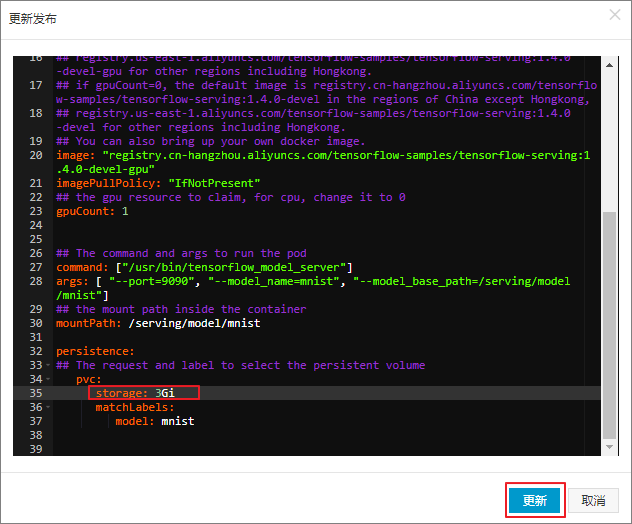
Task: Click the 'model: mnist' line
Action: point(155,421)
